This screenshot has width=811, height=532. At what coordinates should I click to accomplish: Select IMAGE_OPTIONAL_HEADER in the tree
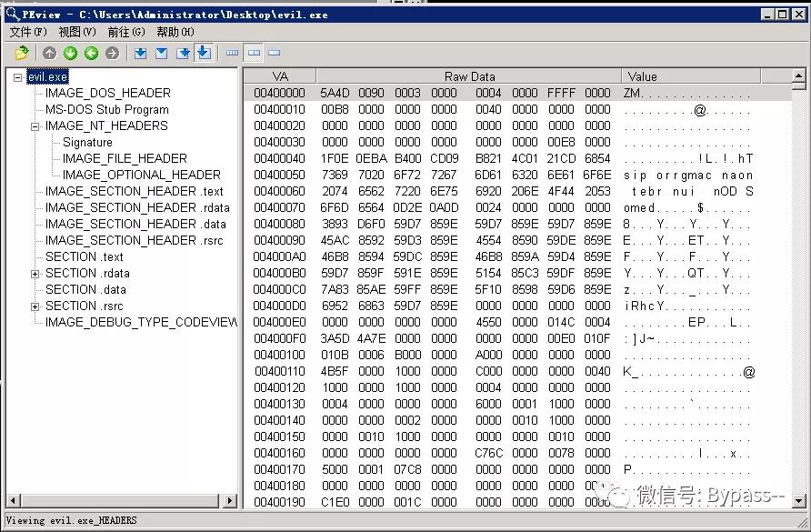(142, 175)
